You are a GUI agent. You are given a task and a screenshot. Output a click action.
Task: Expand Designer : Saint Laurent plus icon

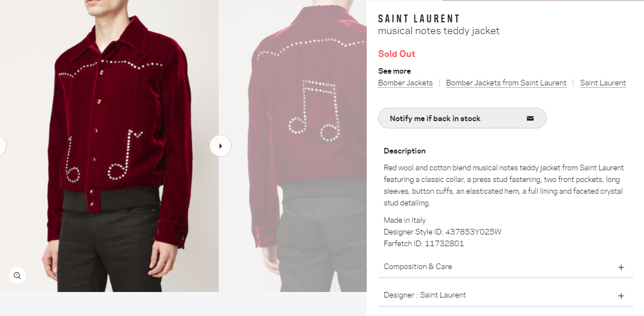[621, 296]
